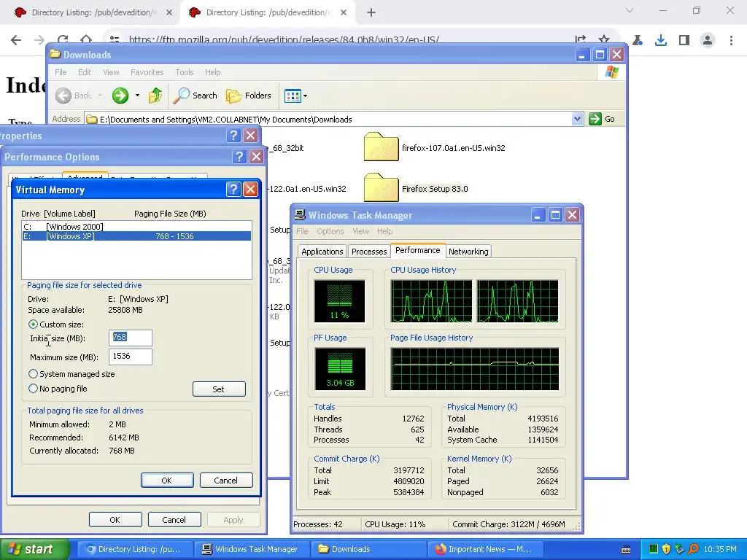Open Task Manager View menu
This screenshot has height=560, width=747.
[360, 231]
